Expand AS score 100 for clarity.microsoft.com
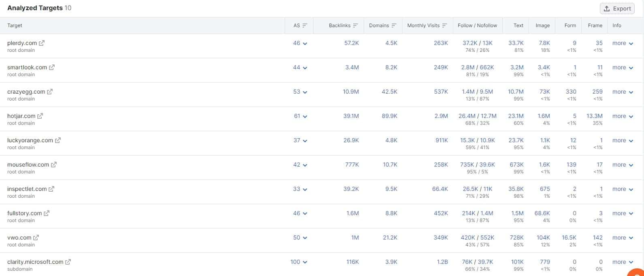This screenshot has height=276, width=644. pos(299,262)
